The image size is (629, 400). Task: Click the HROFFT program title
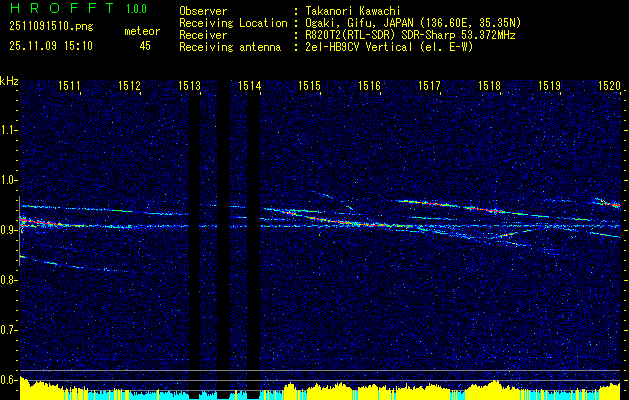[x=62, y=8]
